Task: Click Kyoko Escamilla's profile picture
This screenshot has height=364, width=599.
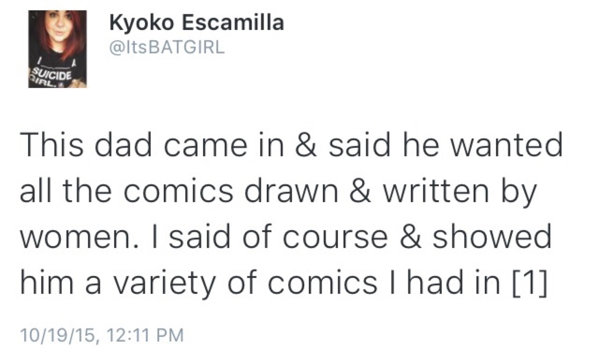Action: (x=57, y=49)
